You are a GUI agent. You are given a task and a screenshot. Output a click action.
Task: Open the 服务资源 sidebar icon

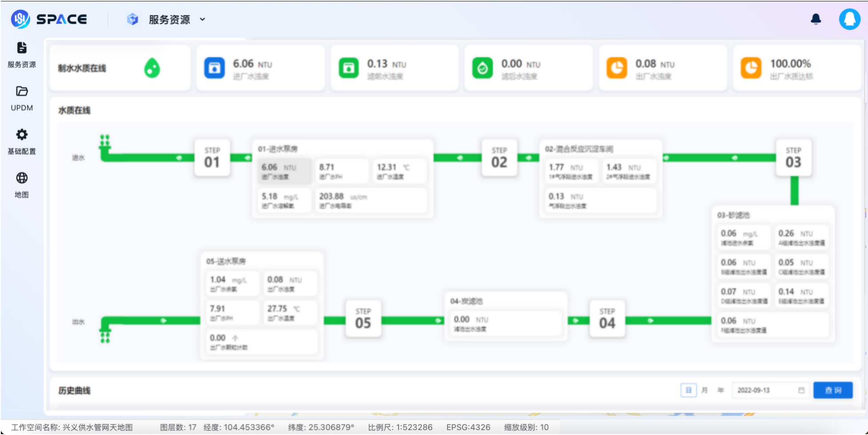pyautogui.click(x=21, y=48)
